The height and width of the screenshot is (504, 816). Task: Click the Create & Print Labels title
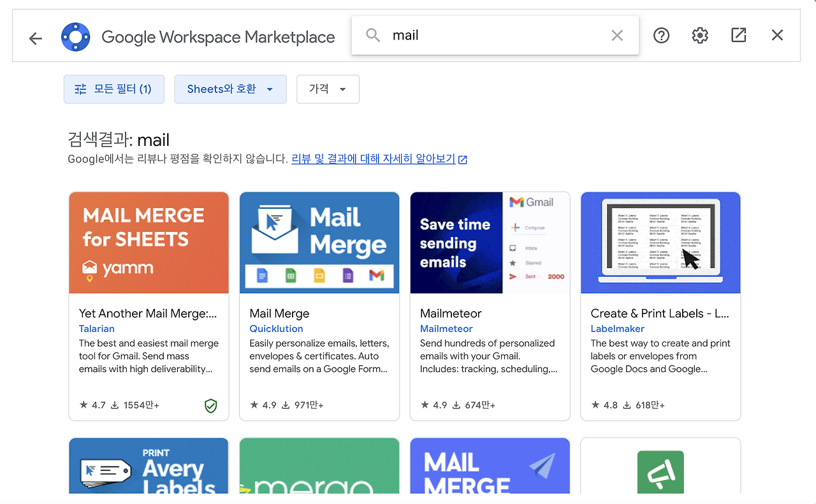[660, 313]
